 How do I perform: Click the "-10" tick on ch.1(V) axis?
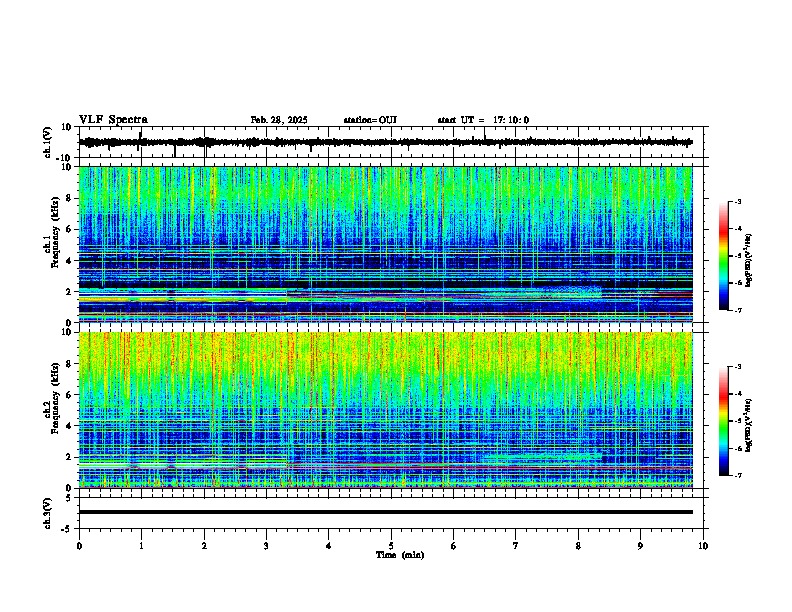65,159
